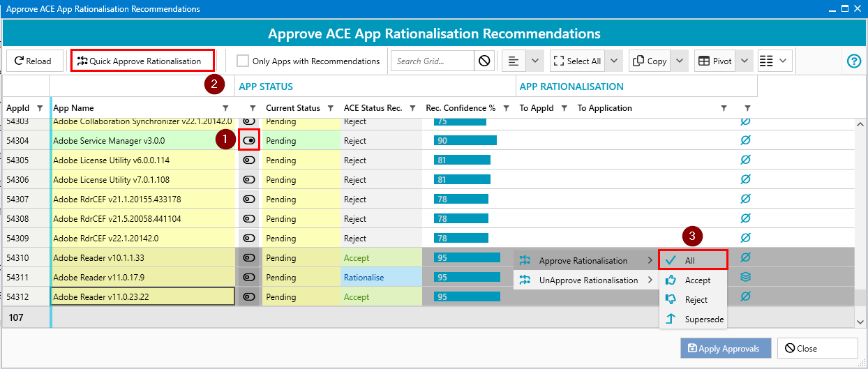Click the null icon in Adobe Service Manager row
This screenshot has width=868, height=369.
coord(745,141)
